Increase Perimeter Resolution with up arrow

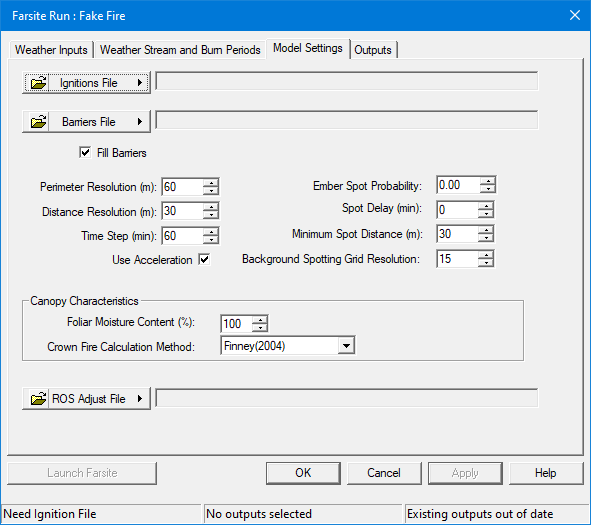(x=211, y=182)
